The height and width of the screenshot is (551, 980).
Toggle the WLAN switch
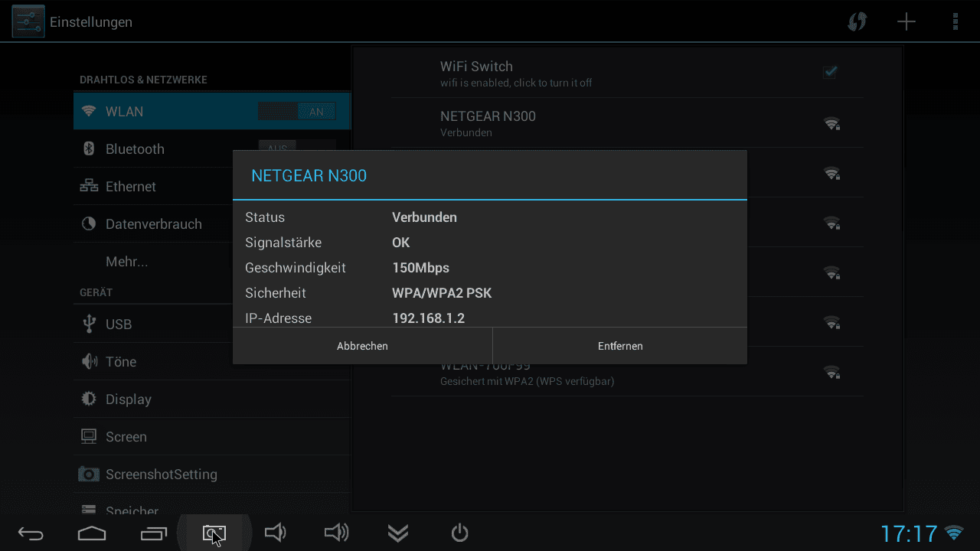point(297,112)
